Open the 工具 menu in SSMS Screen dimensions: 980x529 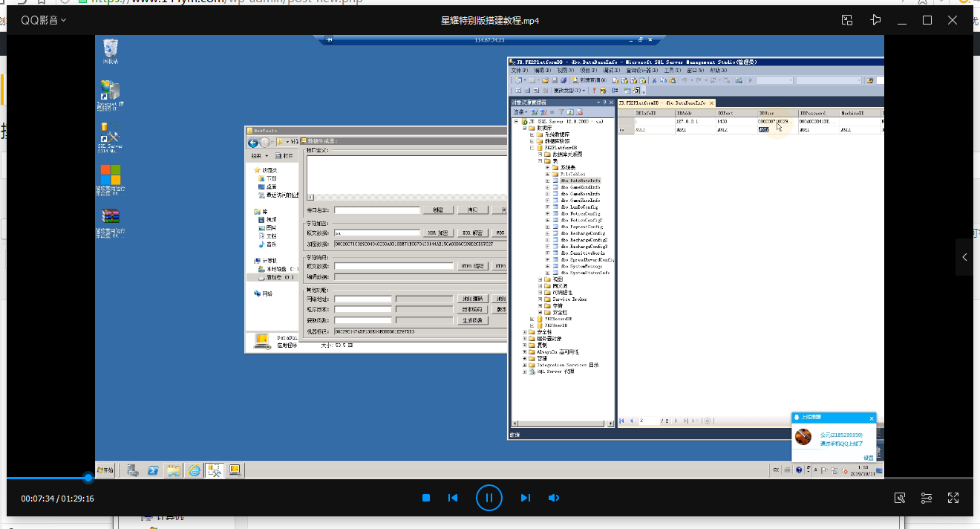(x=672, y=70)
